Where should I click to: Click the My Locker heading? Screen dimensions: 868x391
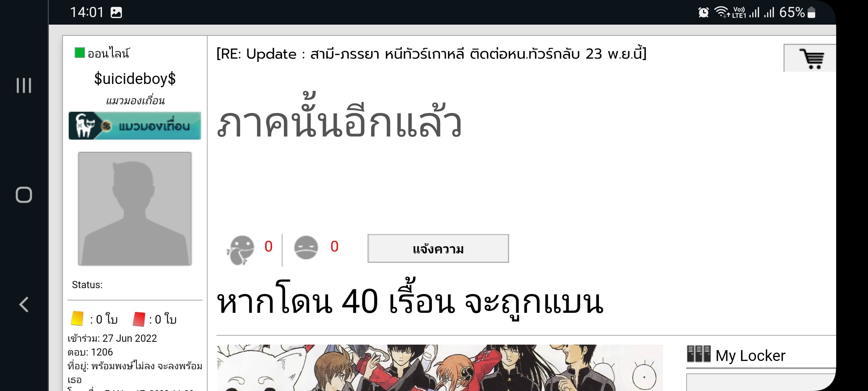pos(750,356)
